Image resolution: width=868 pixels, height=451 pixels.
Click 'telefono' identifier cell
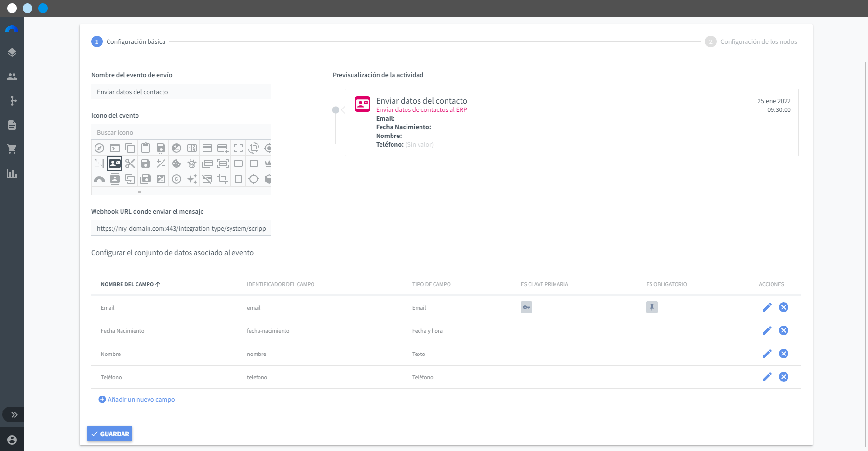click(257, 377)
